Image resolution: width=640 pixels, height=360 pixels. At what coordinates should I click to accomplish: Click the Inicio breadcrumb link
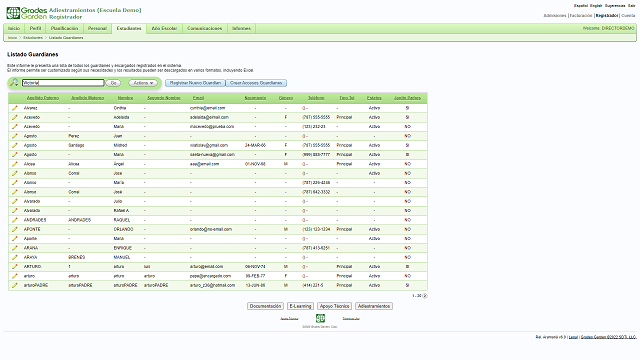(x=13, y=38)
